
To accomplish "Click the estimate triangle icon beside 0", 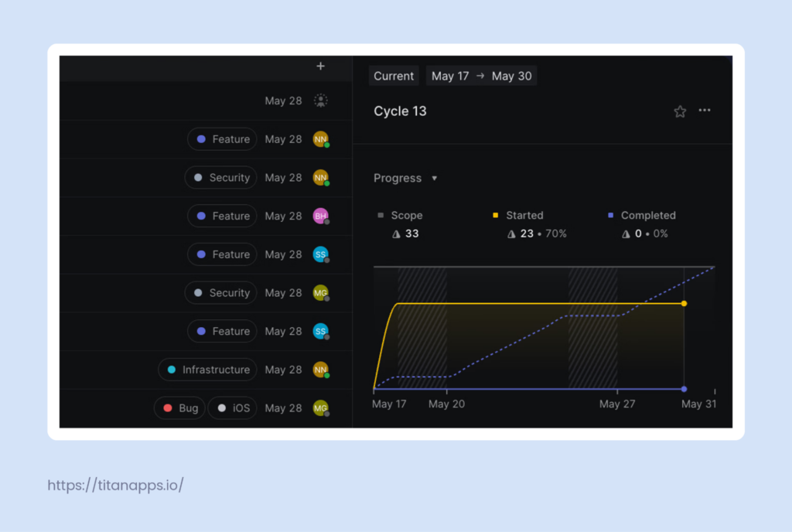I will coord(626,234).
